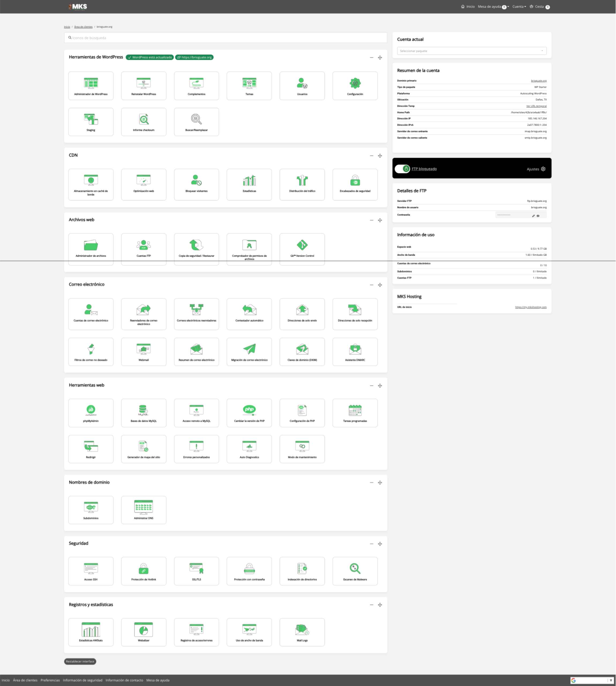Toggle the FTP bloqueado switch
This screenshot has width=616, height=686.
(x=403, y=169)
